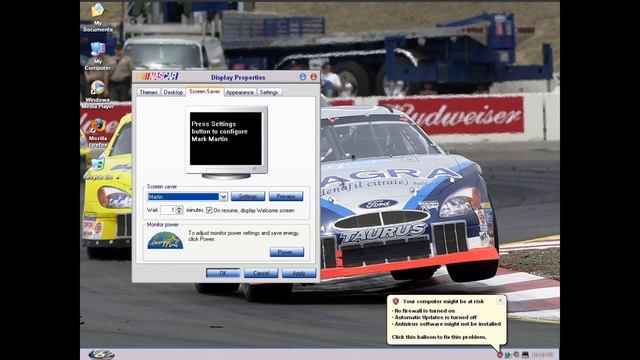Click the OK button
640x360 pixels.
223,273
